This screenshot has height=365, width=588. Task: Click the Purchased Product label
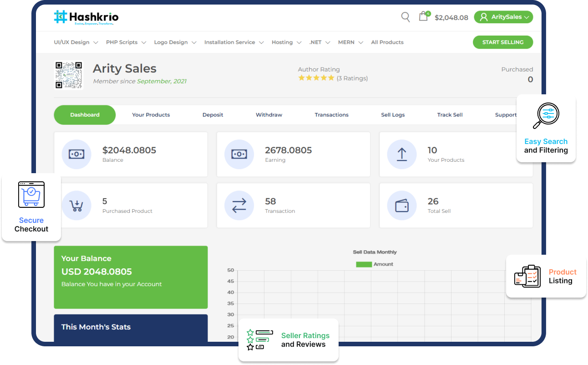click(x=127, y=211)
